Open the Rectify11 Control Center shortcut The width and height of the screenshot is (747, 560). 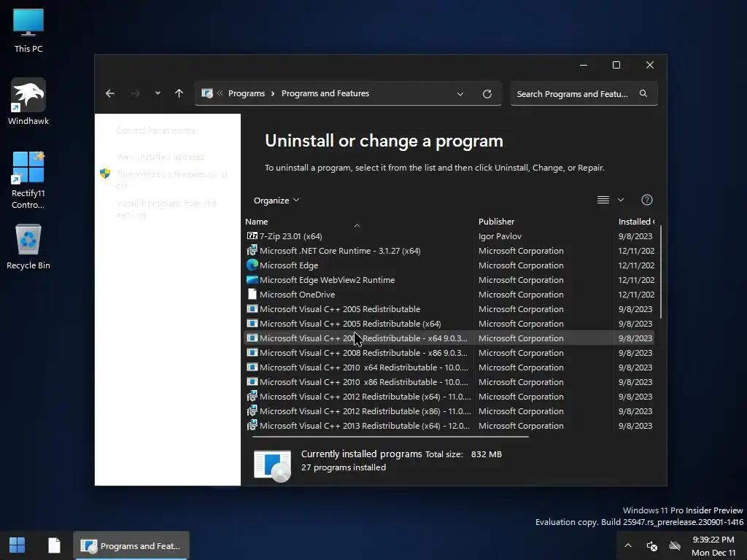[x=28, y=180]
